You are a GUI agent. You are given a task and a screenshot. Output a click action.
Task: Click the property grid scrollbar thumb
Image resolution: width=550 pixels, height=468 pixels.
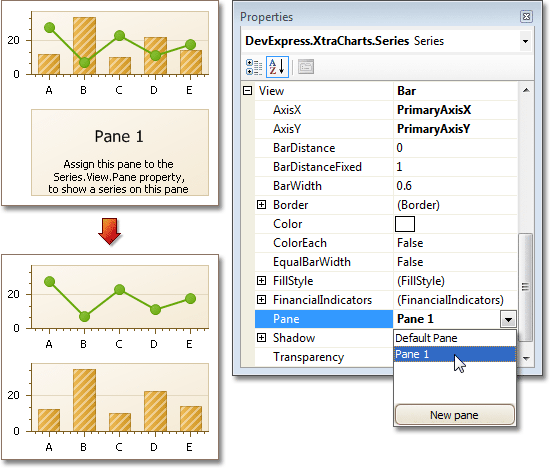(x=525, y=287)
